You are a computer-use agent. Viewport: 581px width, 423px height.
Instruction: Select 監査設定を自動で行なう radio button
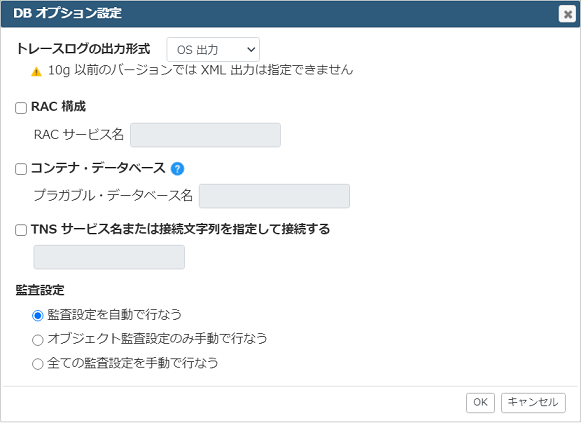(37, 316)
